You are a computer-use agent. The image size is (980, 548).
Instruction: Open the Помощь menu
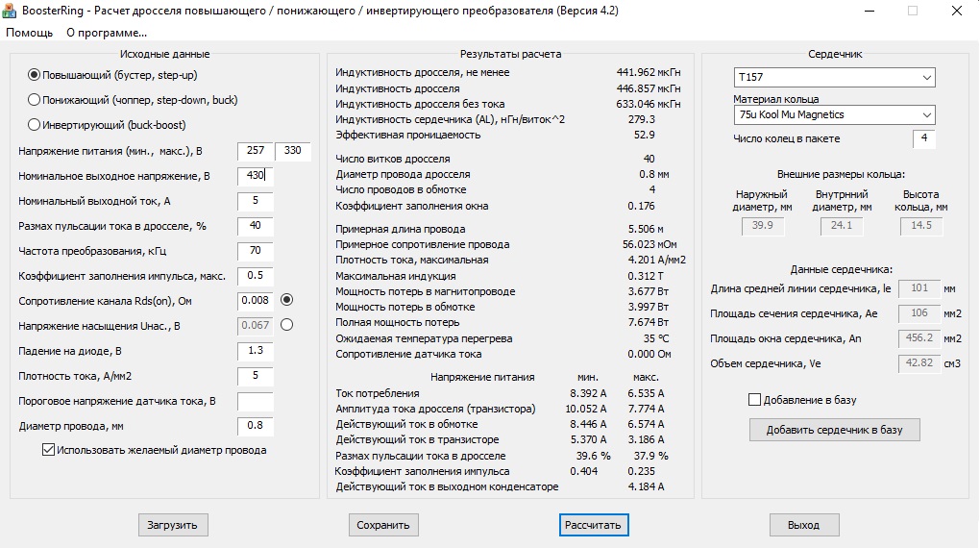[30, 33]
